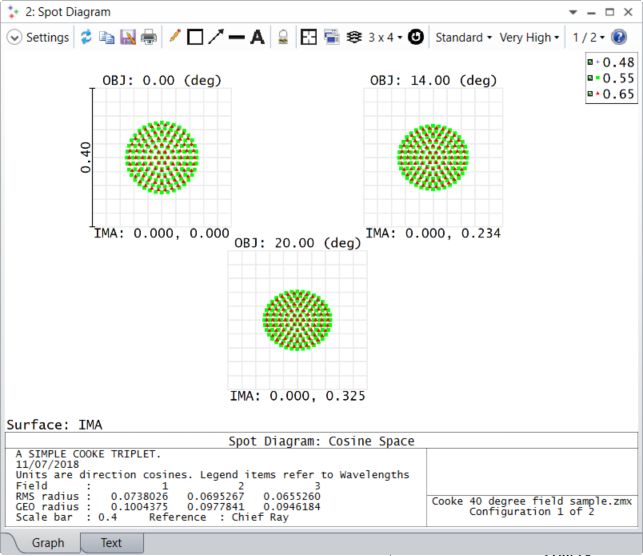Click 'Spot Diagram: Cosine Space' title
The image size is (643, 556).
pos(322,441)
